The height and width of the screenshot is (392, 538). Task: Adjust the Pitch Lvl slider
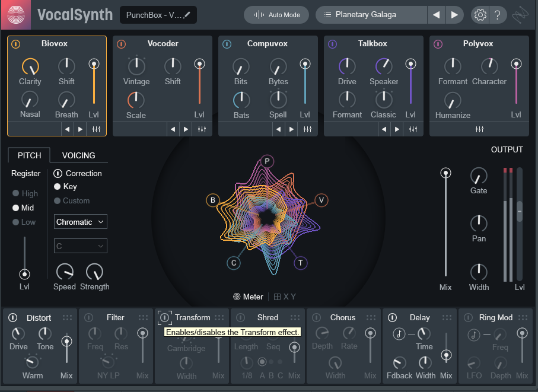tap(24, 274)
